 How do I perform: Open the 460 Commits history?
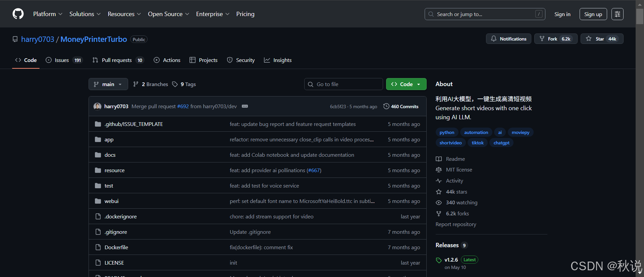click(401, 106)
